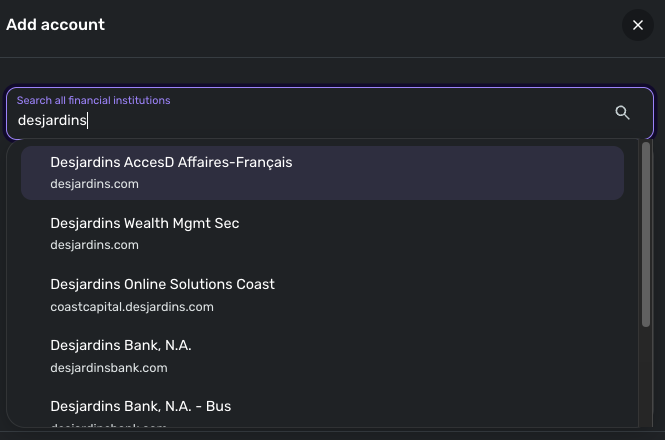Choose Desjardins Bank, N.A. - Bus
The height and width of the screenshot is (440, 665).
tap(141, 406)
